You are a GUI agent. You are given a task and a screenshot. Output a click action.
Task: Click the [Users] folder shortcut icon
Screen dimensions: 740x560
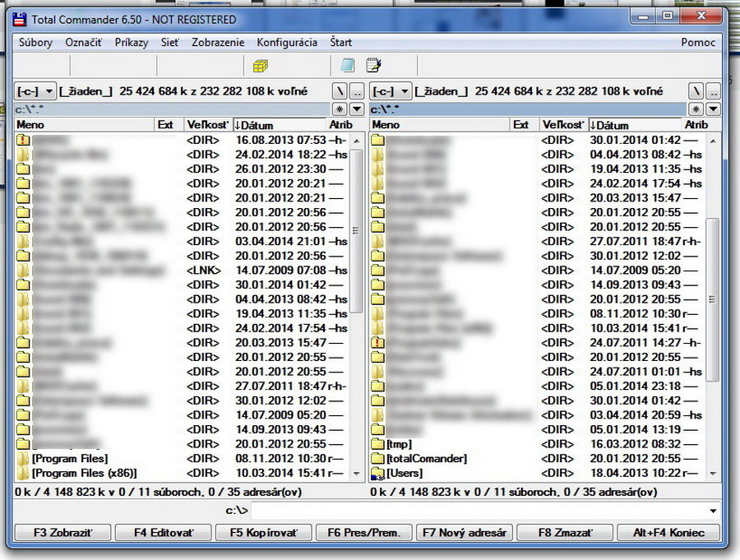point(377,473)
